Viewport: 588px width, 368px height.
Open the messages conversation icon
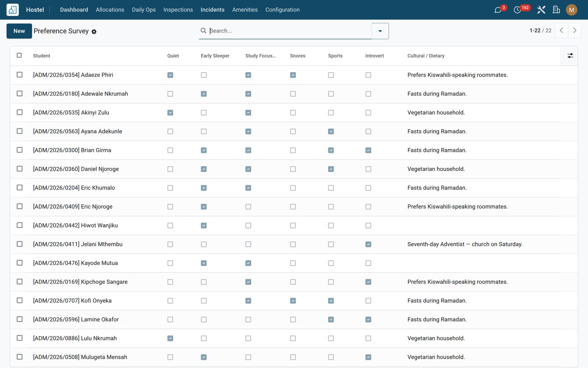click(498, 10)
